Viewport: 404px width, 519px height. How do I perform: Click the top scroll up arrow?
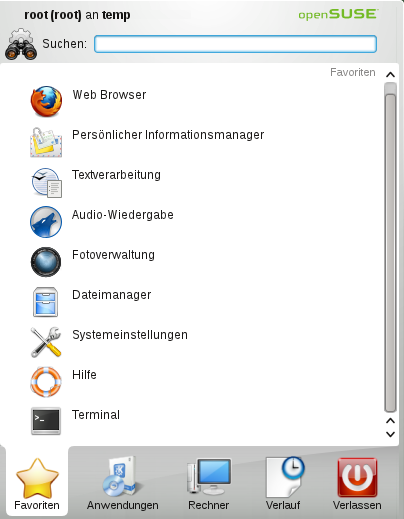pyautogui.click(x=390, y=75)
